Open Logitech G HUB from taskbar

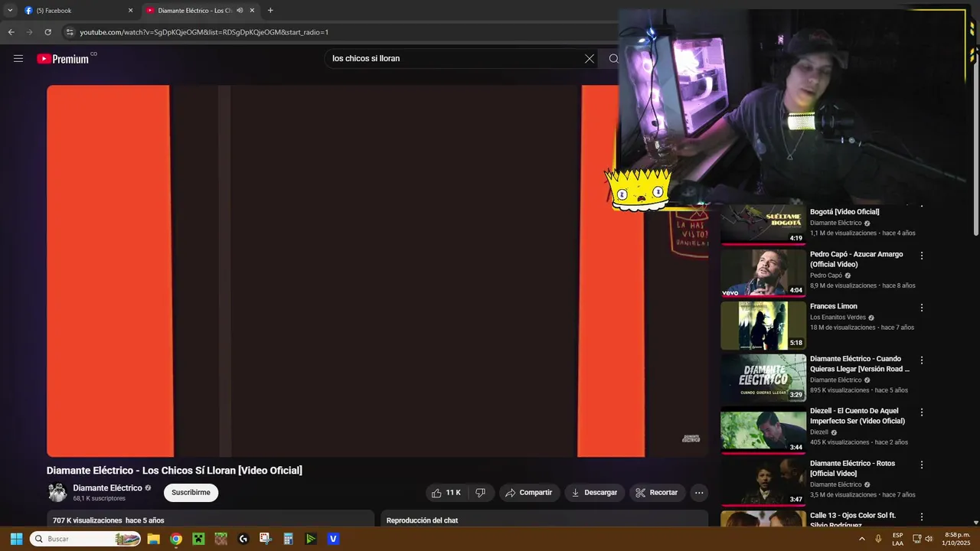(x=243, y=539)
